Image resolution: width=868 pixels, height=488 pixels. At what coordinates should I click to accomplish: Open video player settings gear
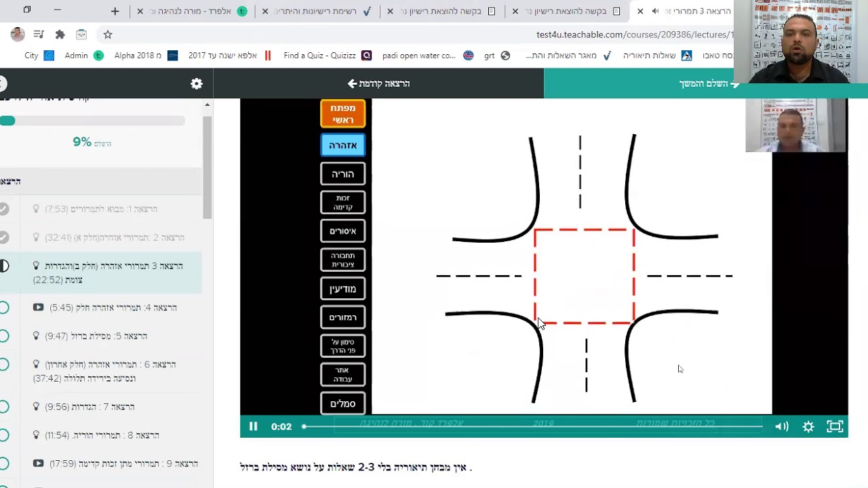[x=808, y=426]
